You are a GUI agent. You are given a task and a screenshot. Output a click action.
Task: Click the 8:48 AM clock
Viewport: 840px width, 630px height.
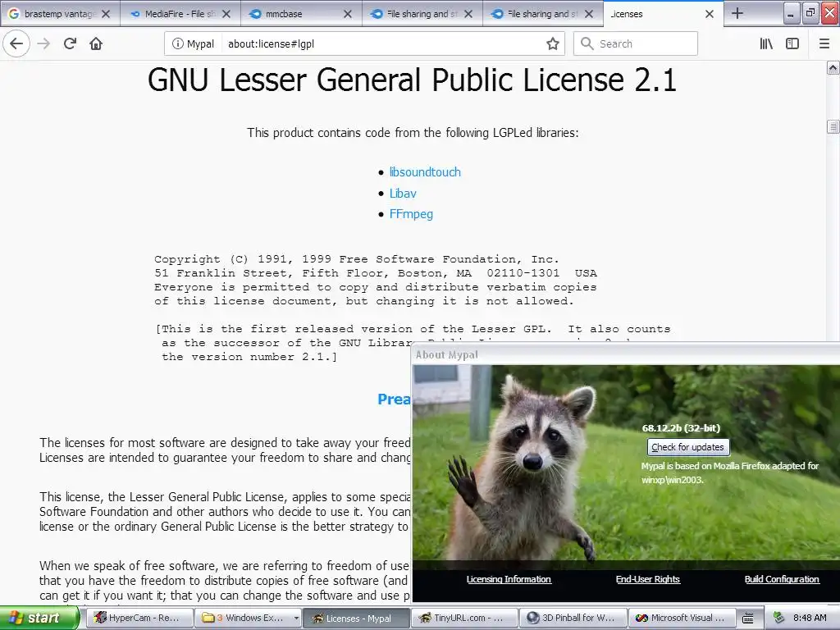tap(810, 619)
